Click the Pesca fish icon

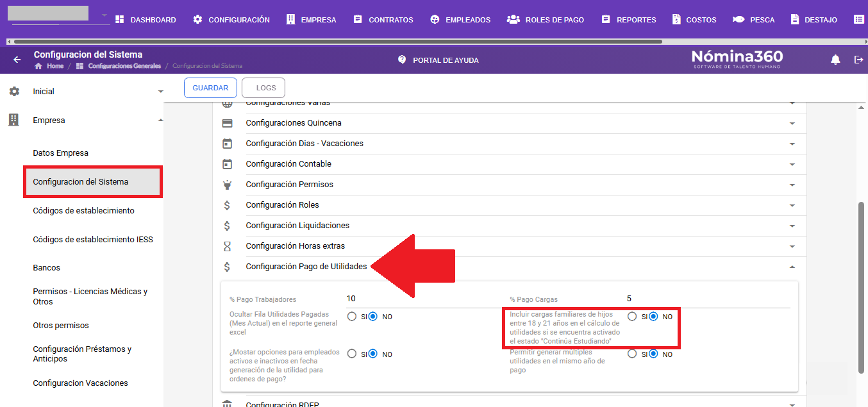point(739,19)
